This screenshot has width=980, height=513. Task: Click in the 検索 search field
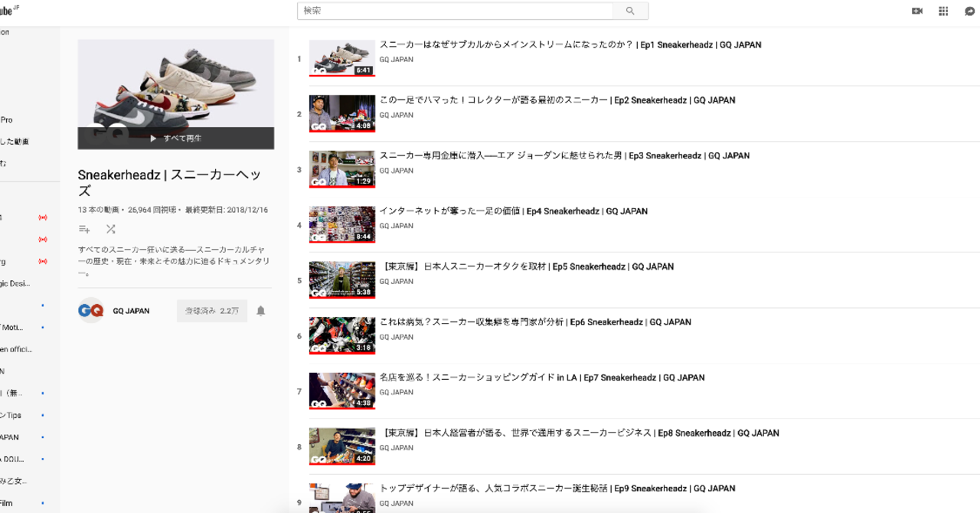(x=456, y=11)
